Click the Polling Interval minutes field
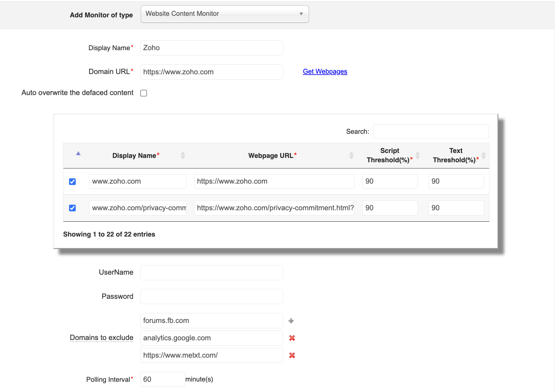 click(x=163, y=379)
